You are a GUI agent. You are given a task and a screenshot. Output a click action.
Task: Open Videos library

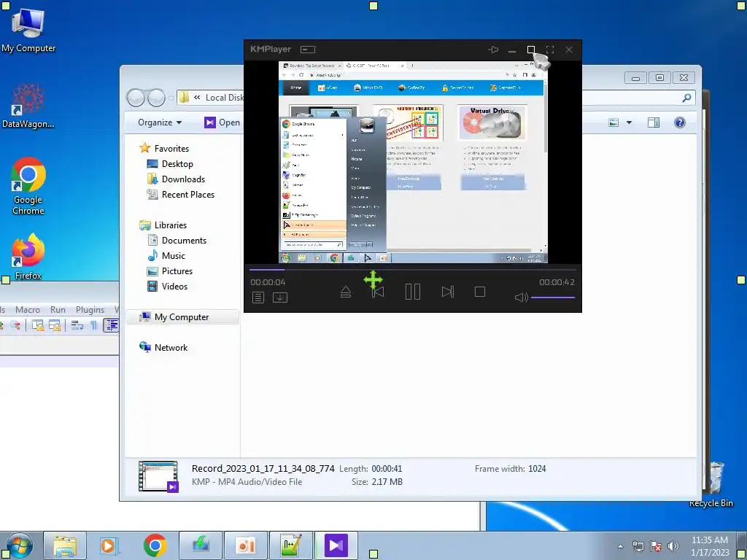point(174,286)
